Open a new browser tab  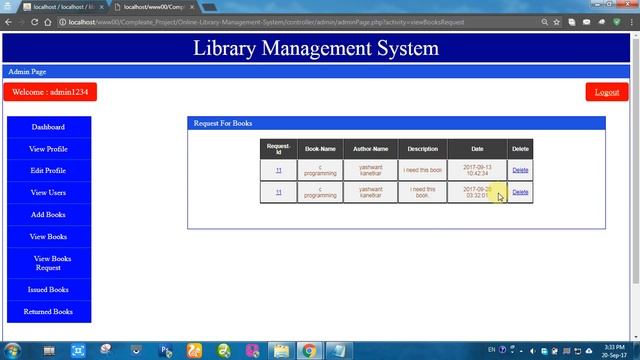pos(209,7)
